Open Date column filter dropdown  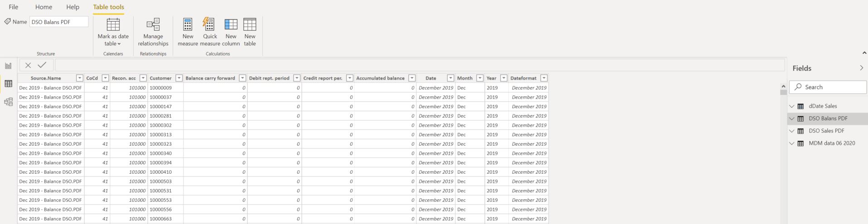[451, 78]
